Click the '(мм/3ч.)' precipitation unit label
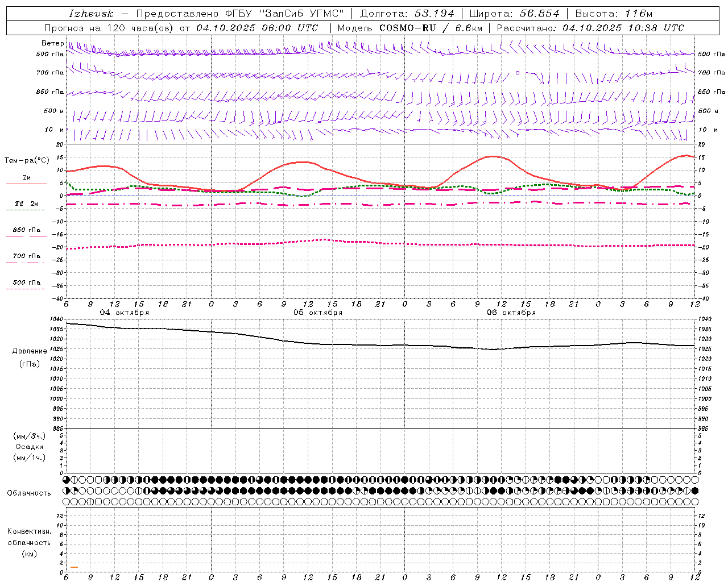This screenshot has height=582, width=728. (x=30, y=436)
